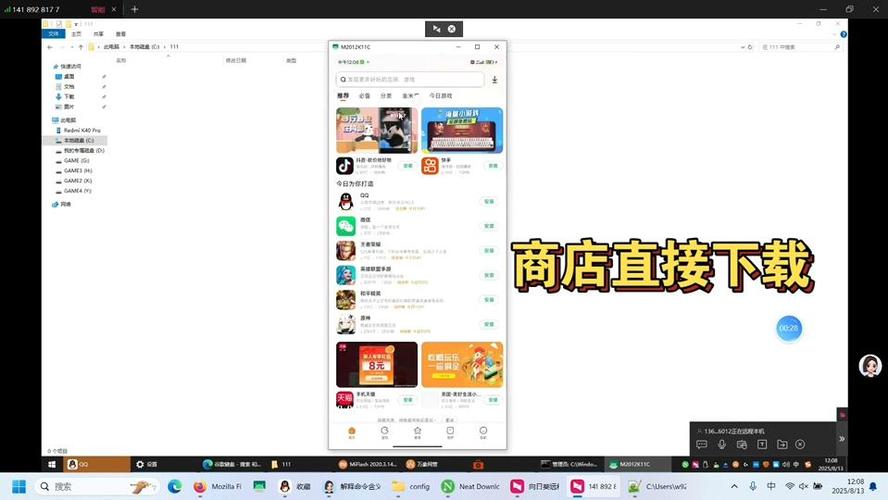Viewport: 888px width, 500px height.
Task: Click the disconnect X icon in remote panel
Action: [x=800, y=445]
